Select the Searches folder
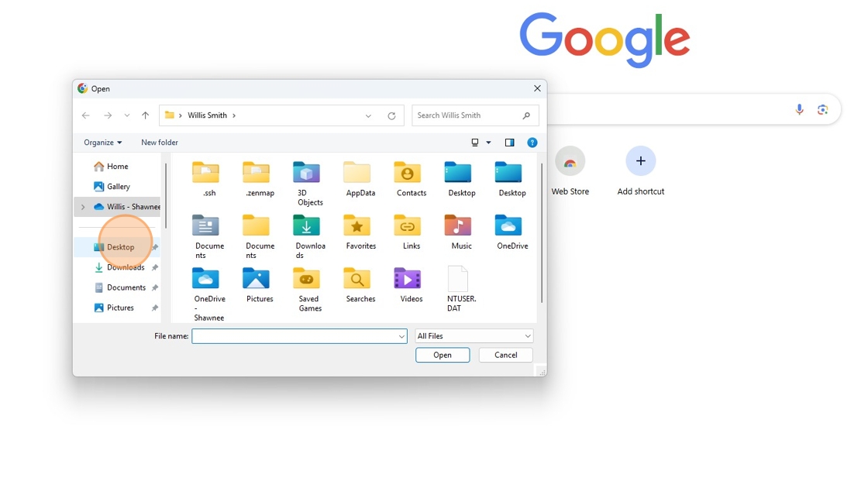The width and height of the screenshot is (868, 485). click(360, 284)
